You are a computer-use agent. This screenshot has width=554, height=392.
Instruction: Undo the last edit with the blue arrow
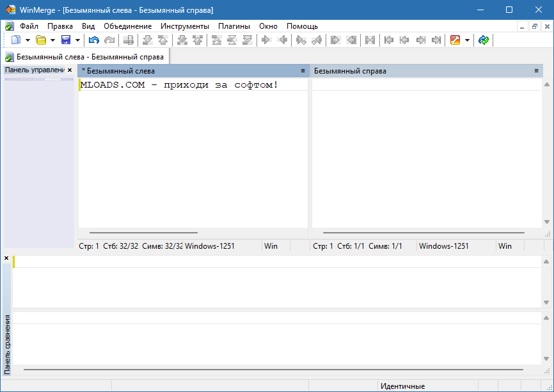(x=93, y=40)
